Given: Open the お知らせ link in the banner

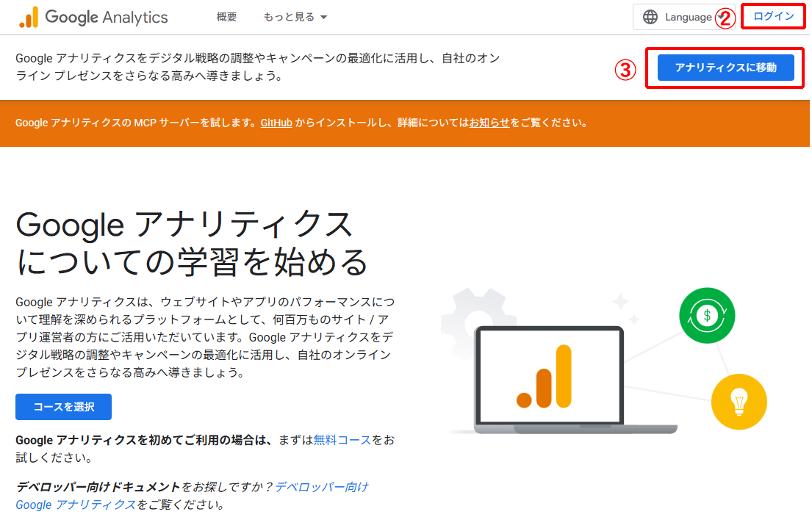Looking at the screenshot, I should click(x=491, y=123).
